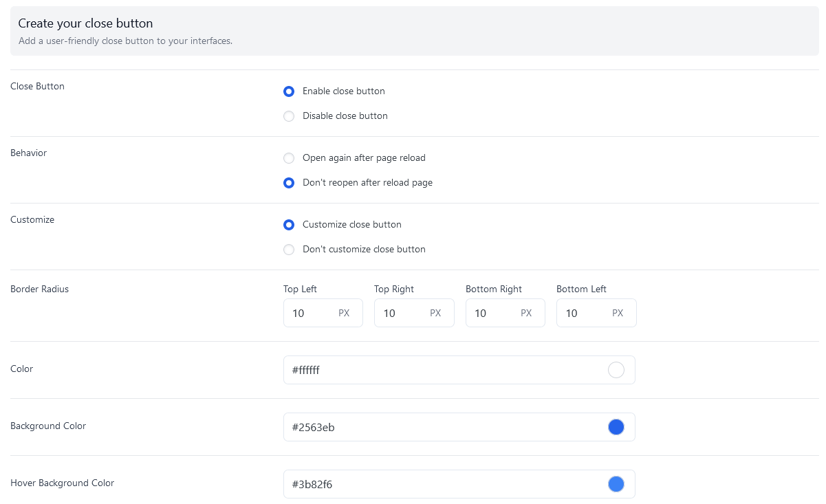The image size is (826, 504).
Task: Open the Hover Background Color swatch
Action: point(616,484)
